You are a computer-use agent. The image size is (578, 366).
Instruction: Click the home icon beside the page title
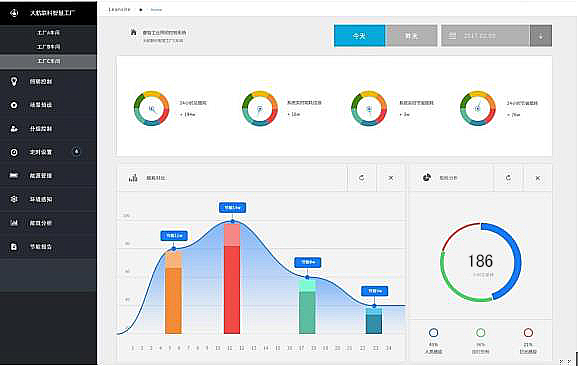pyautogui.click(x=133, y=32)
